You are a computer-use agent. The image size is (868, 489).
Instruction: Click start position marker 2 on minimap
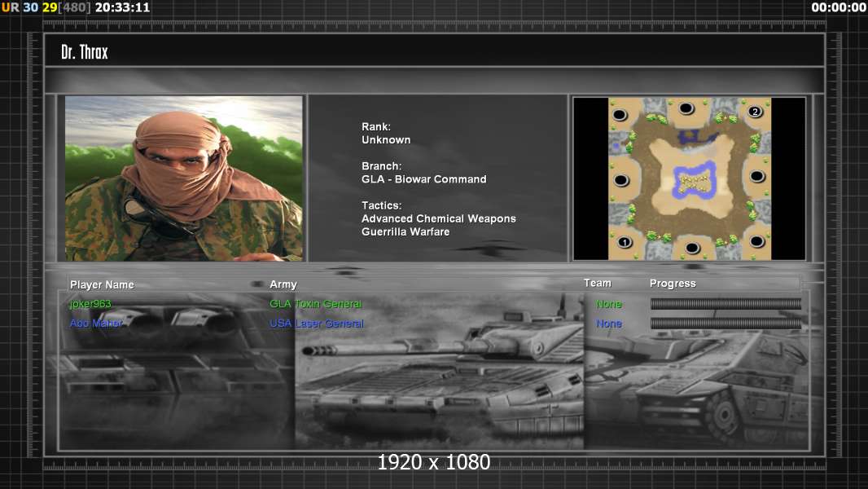755,112
